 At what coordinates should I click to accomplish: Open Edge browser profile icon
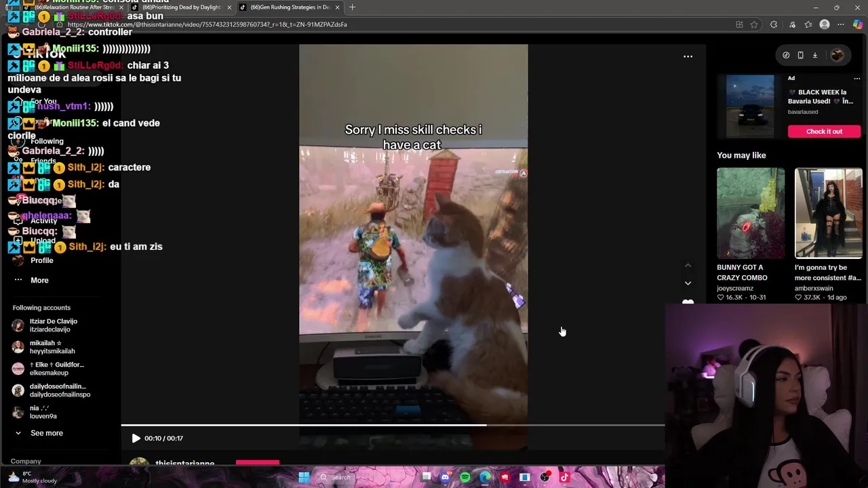825,24
